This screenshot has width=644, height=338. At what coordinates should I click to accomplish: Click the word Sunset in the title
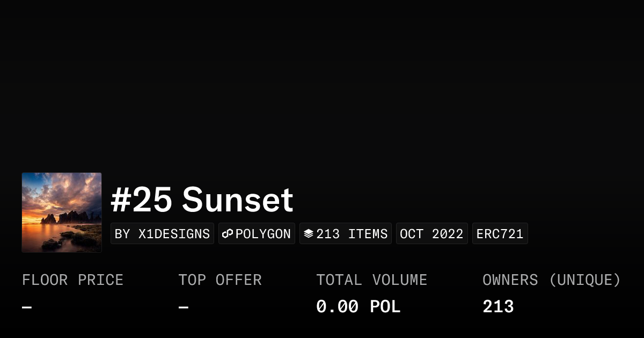238,200
